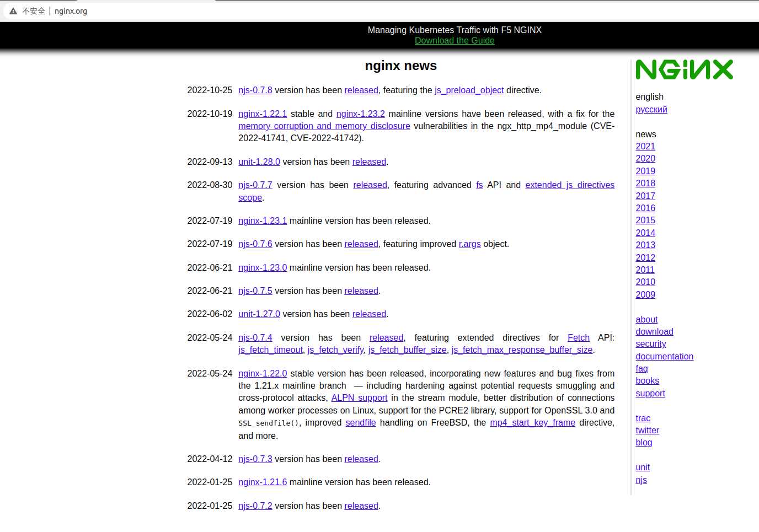The height and width of the screenshot is (532, 759).
Task: Open the 2011 news archive
Action: 645,270
